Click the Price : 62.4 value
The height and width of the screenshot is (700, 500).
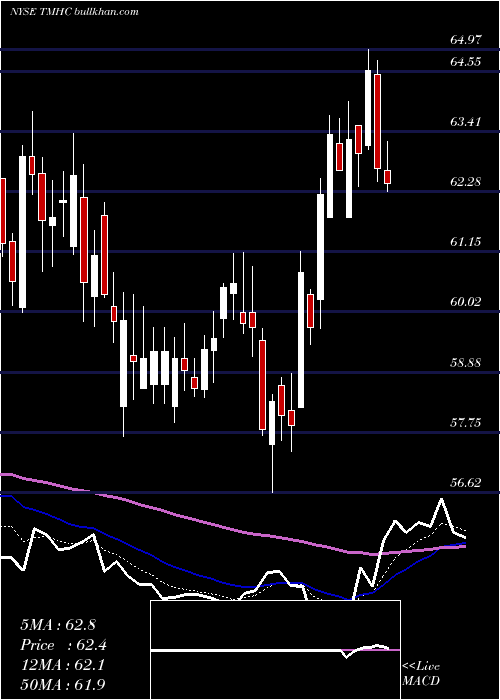[x=63, y=645]
